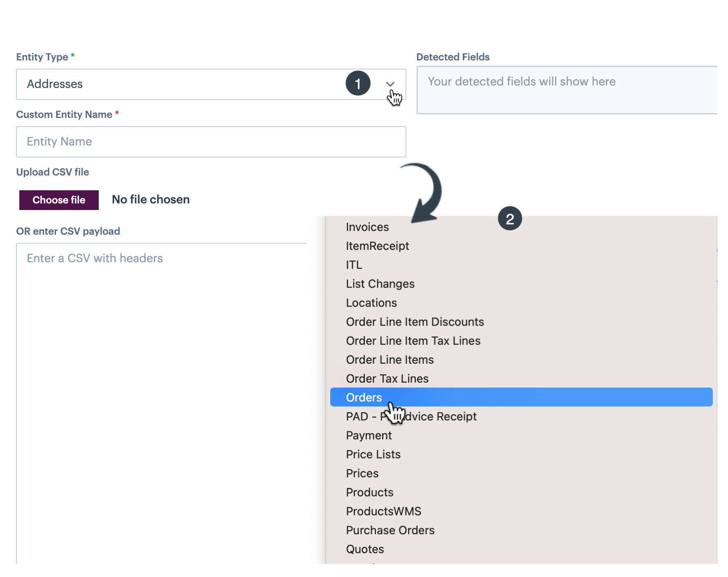
Task: Select Purchase Orders entity type
Action: pos(390,530)
